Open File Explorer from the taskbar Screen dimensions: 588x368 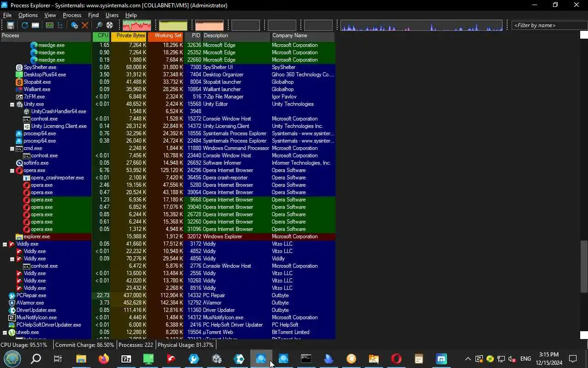pos(81,359)
